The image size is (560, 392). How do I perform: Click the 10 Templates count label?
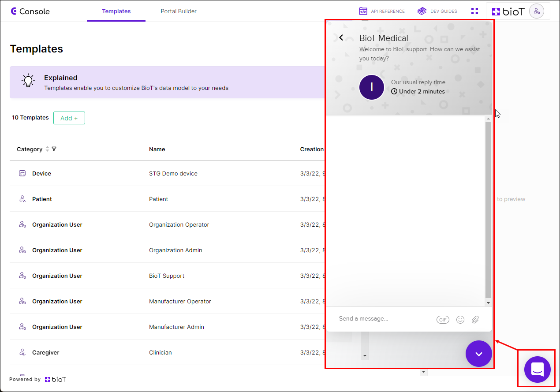click(x=30, y=118)
